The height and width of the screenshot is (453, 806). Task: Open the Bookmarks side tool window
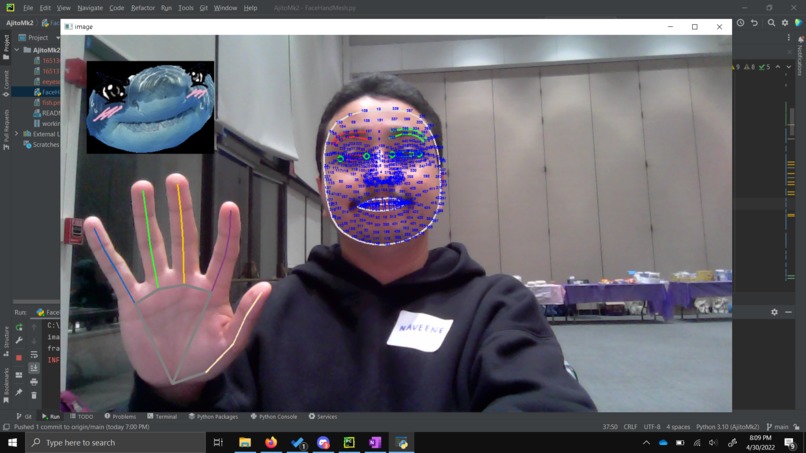tap(6, 385)
